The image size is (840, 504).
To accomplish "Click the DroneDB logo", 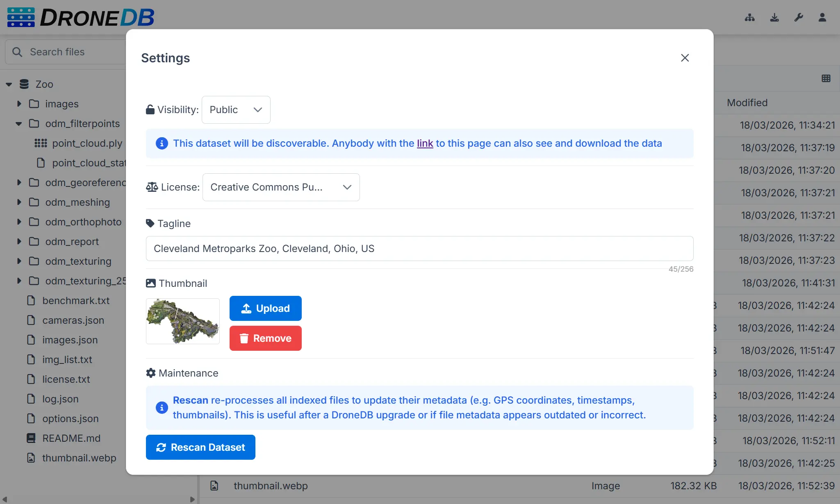I will pyautogui.click(x=81, y=18).
